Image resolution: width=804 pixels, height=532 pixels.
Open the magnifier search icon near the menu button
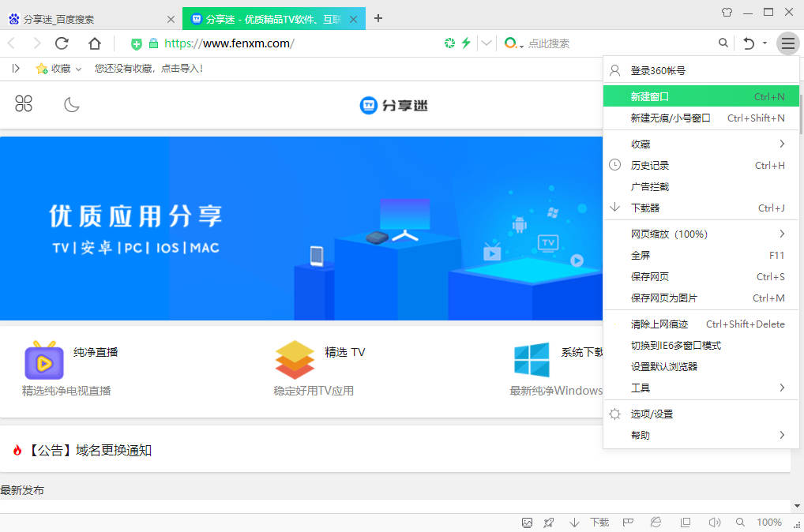(x=723, y=43)
